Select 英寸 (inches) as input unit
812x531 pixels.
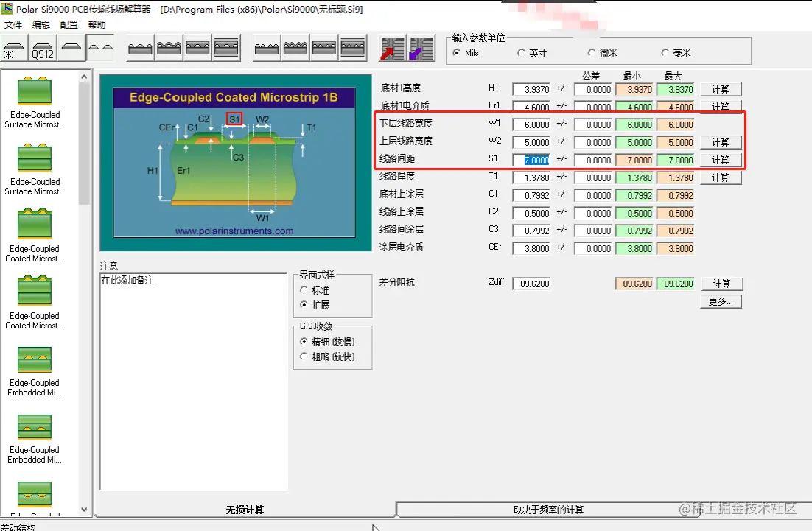532,53
